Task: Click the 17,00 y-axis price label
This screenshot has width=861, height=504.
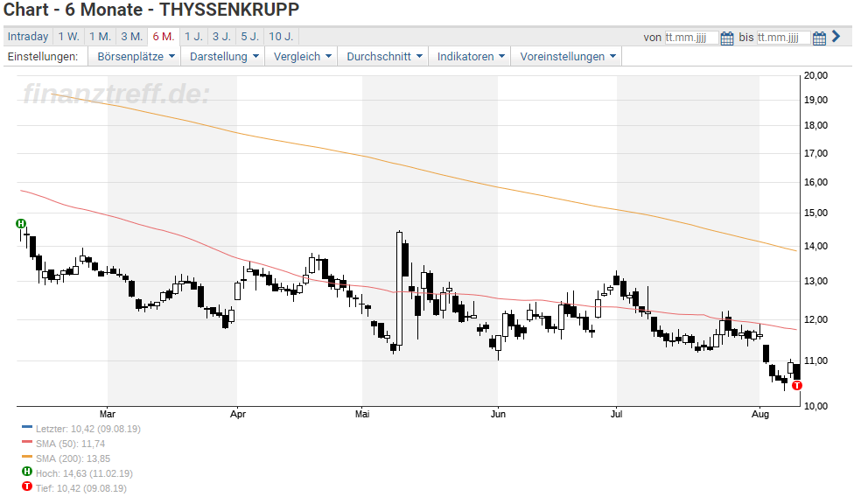Action: tap(815, 153)
